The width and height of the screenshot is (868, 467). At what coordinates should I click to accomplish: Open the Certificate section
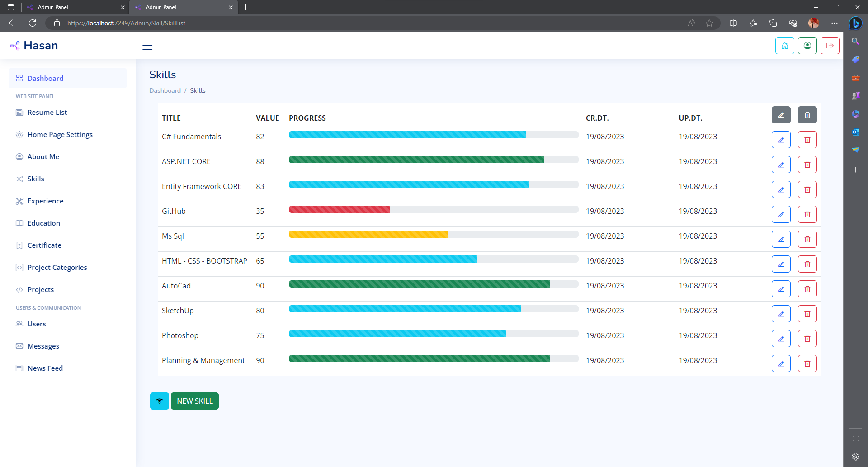click(68, 245)
